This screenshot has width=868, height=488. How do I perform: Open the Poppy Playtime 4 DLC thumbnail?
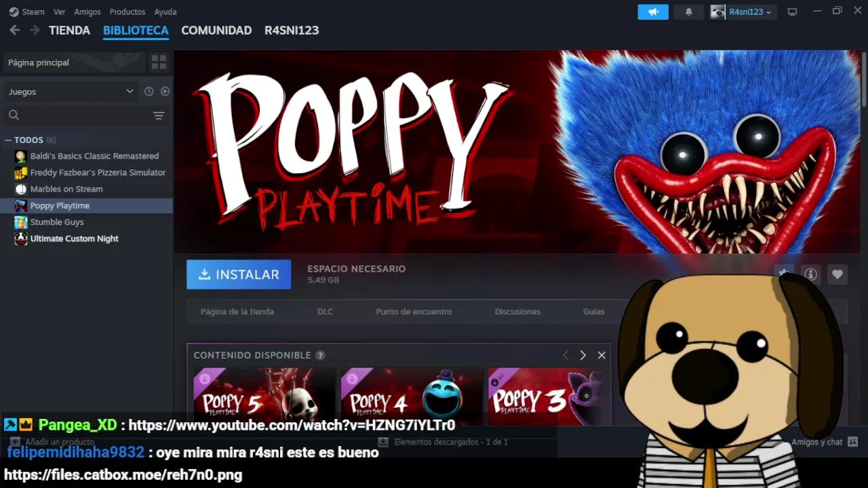pos(412,396)
